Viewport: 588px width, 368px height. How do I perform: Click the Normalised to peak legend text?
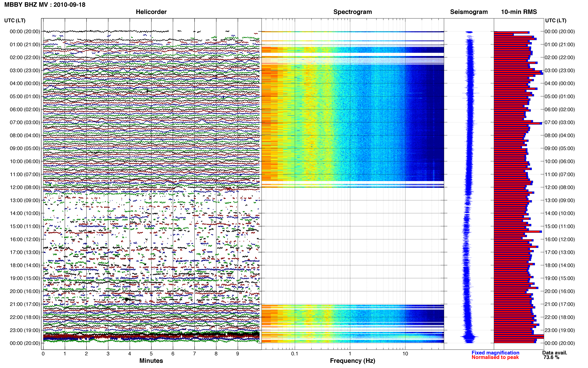pos(495,357)
